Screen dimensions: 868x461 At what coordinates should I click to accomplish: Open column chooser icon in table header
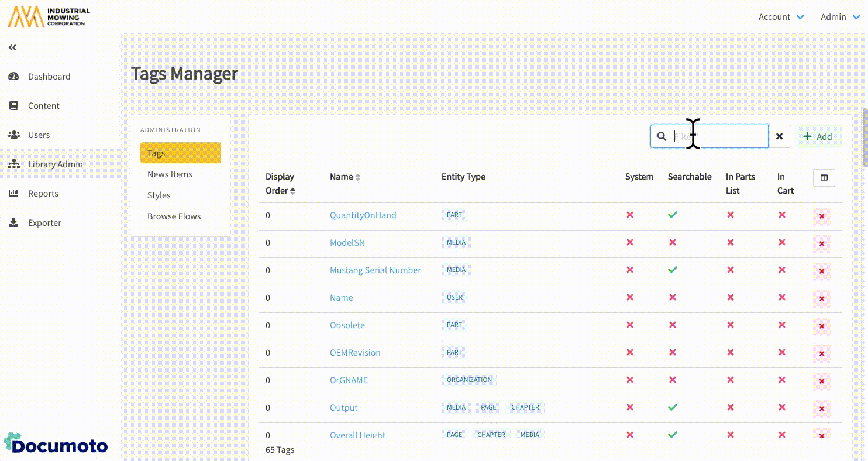[824, 178]
